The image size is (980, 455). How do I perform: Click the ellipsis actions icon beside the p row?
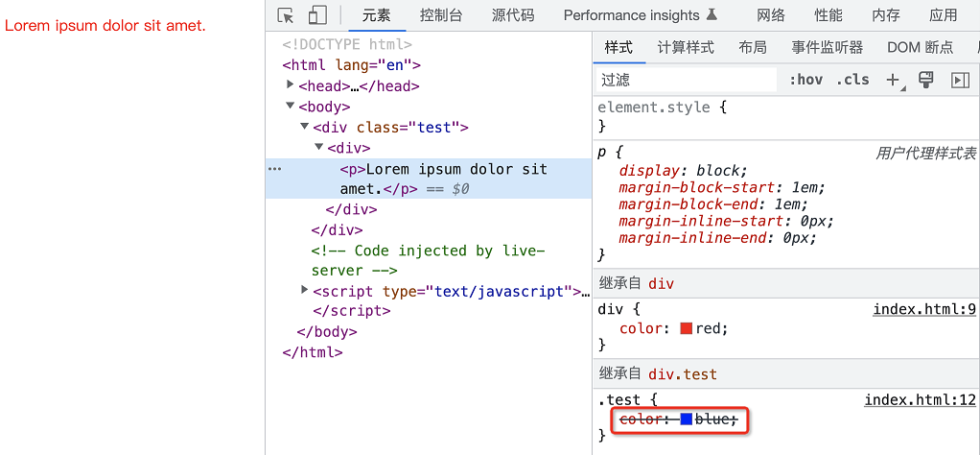274,169
